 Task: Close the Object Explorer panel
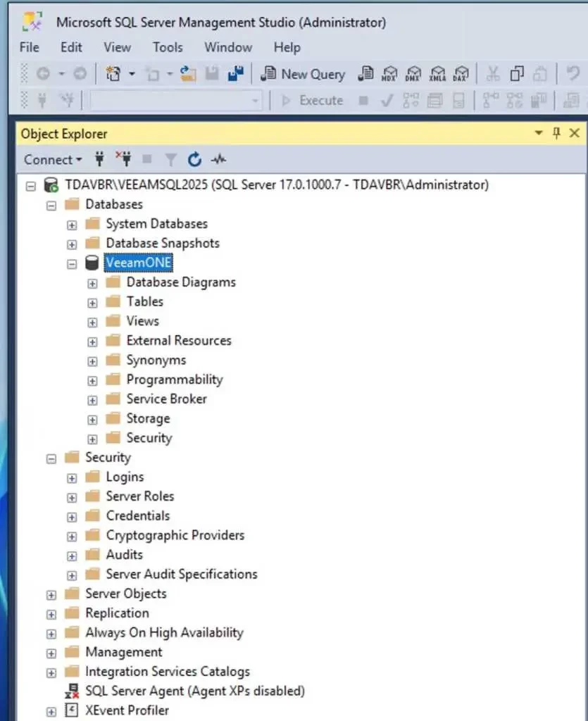click(574, 133)
